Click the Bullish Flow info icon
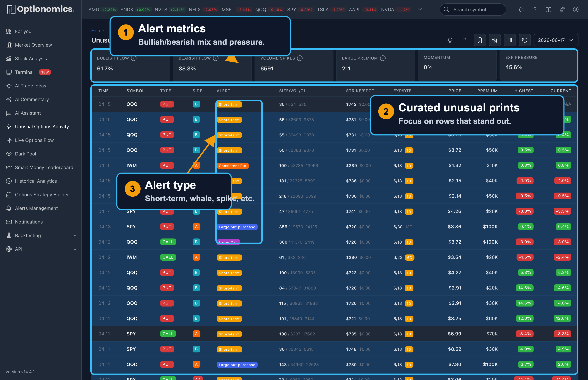 [x=134, y=58]
